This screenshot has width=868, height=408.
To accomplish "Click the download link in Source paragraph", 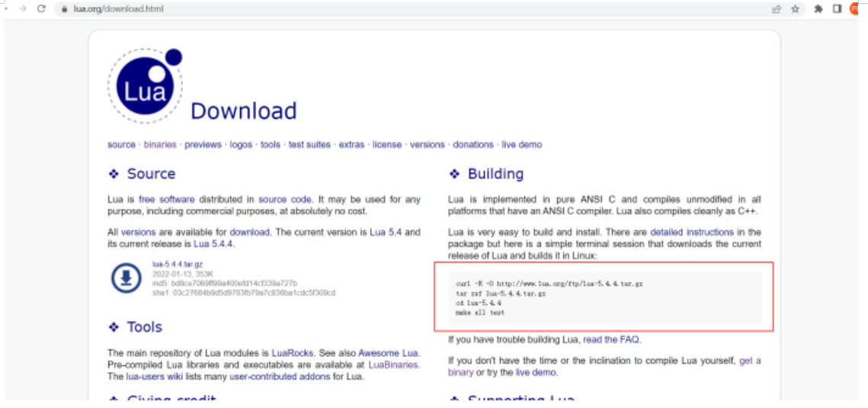I will tap(250, 232).
